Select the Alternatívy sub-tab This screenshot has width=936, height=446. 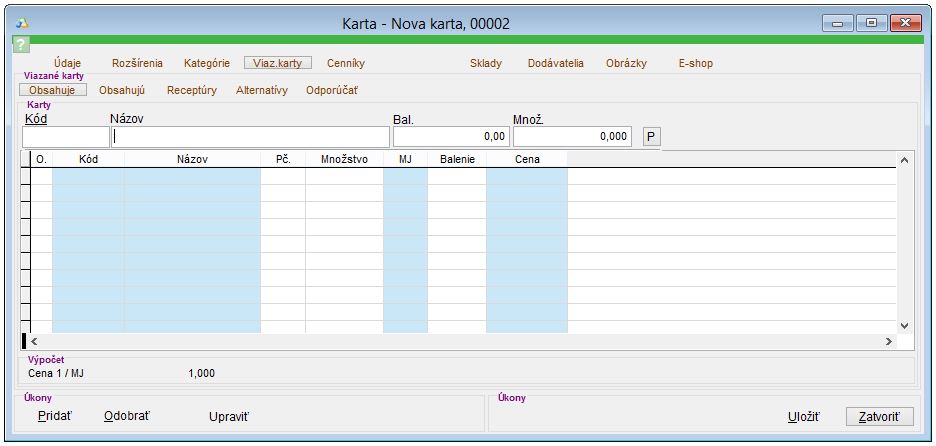pos(262,90)
